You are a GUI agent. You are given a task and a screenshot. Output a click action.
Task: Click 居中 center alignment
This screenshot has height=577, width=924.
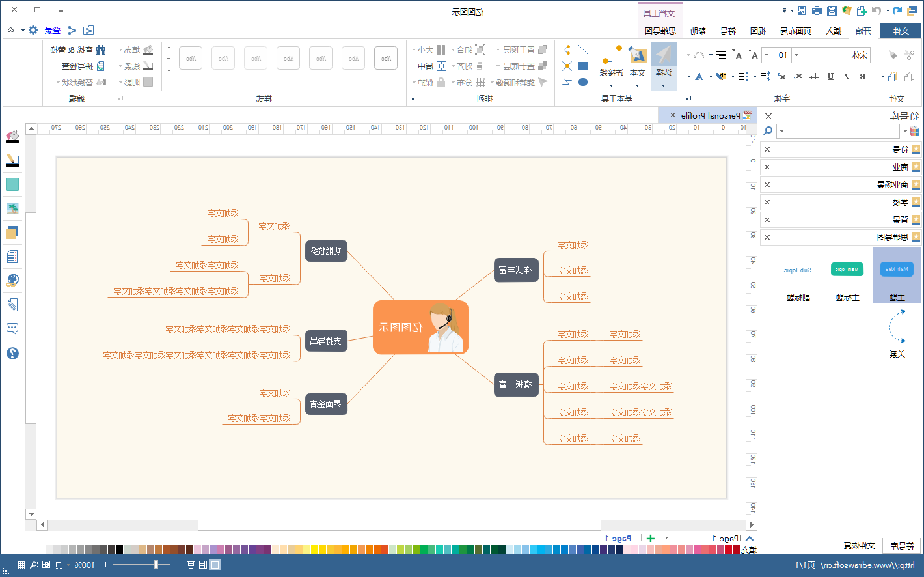(432, 66)
